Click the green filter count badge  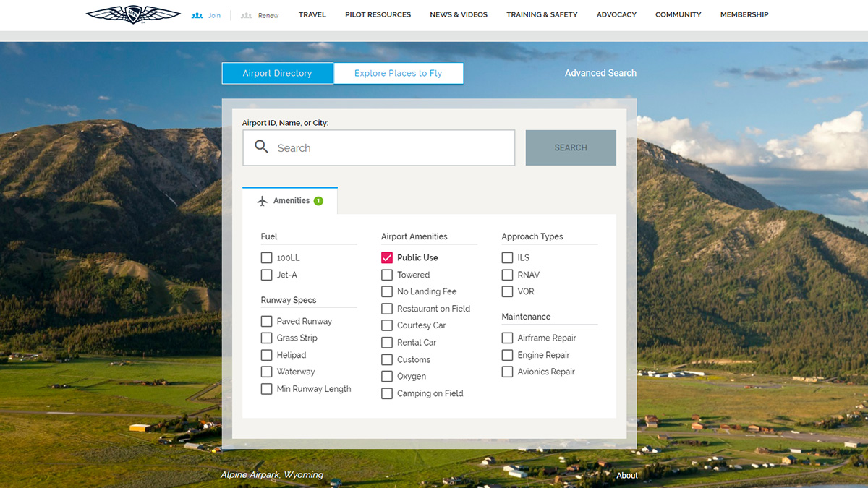[x=317, y=200]
